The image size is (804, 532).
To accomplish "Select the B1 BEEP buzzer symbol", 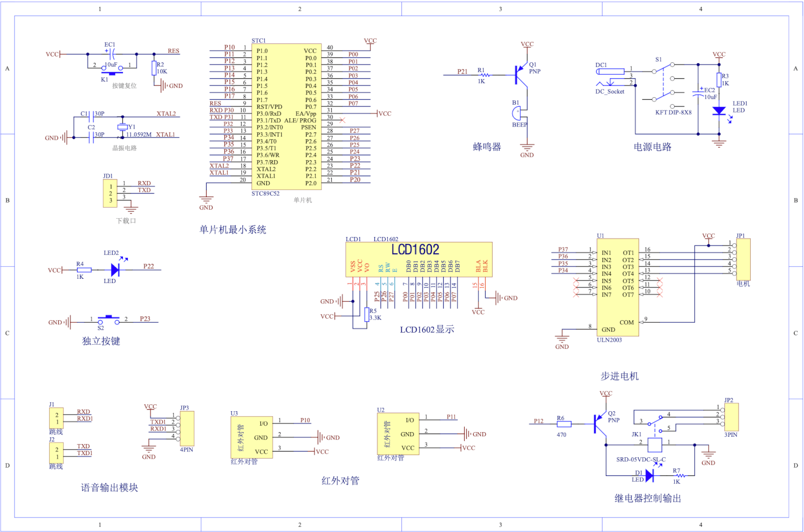I will pyautogui.click(x=518, y=114).
